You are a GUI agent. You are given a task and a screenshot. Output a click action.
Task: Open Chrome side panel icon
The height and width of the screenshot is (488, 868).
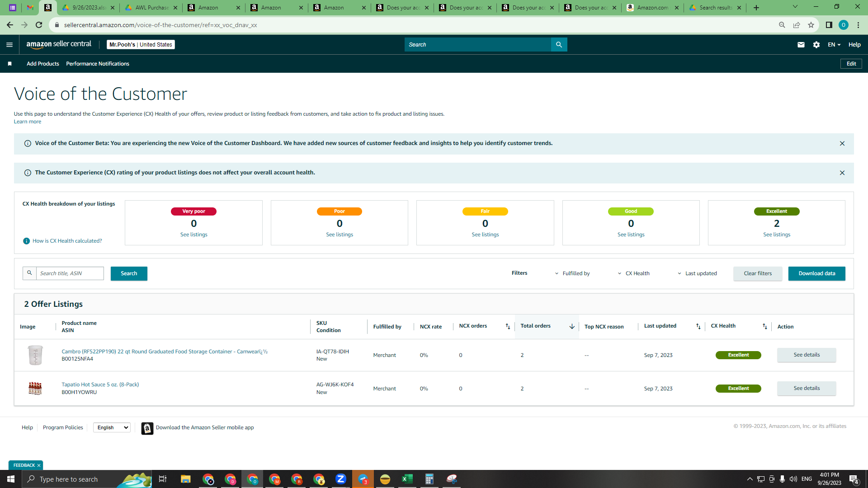(829, 25)
